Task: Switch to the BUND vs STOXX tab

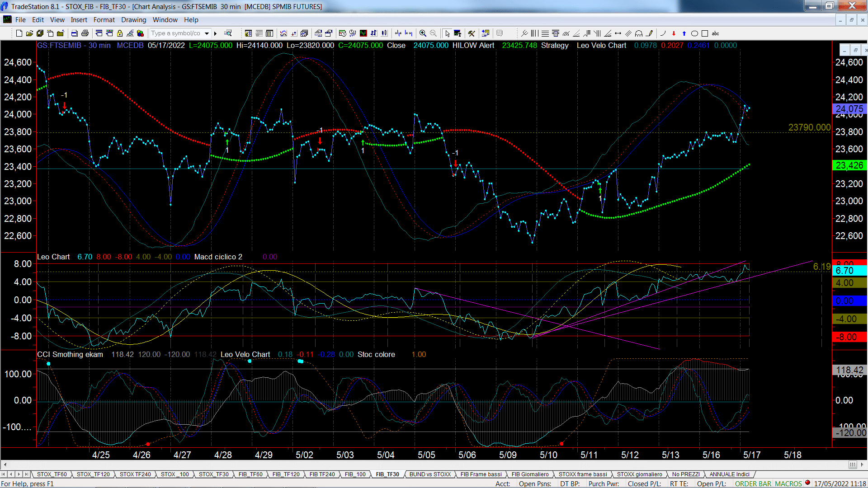Action: (430, 474)
